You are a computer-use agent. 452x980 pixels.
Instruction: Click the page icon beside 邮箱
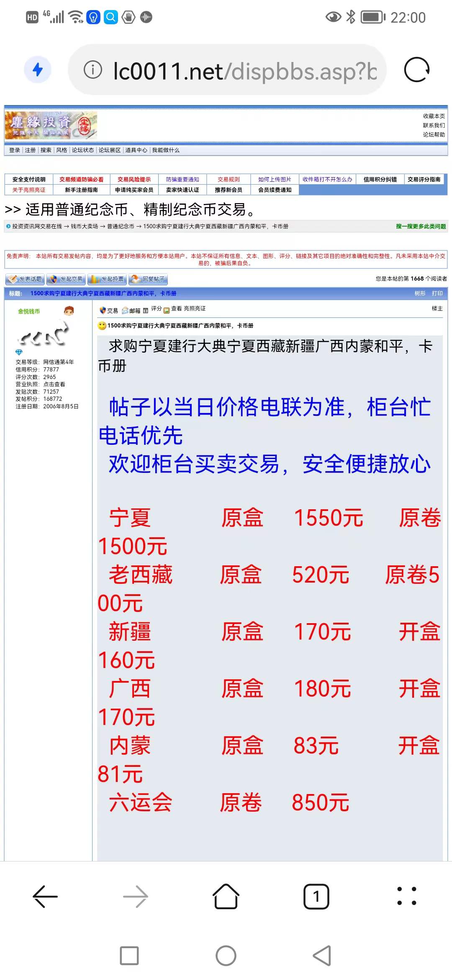pos(146,311)
